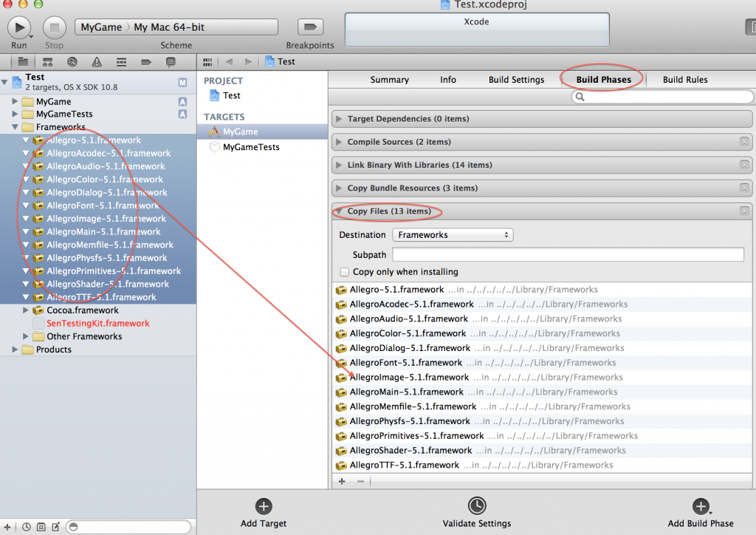Show the Issue navigator warning icon
The width and height of the screenshot is (756, 535).
(x=97, y=62)
